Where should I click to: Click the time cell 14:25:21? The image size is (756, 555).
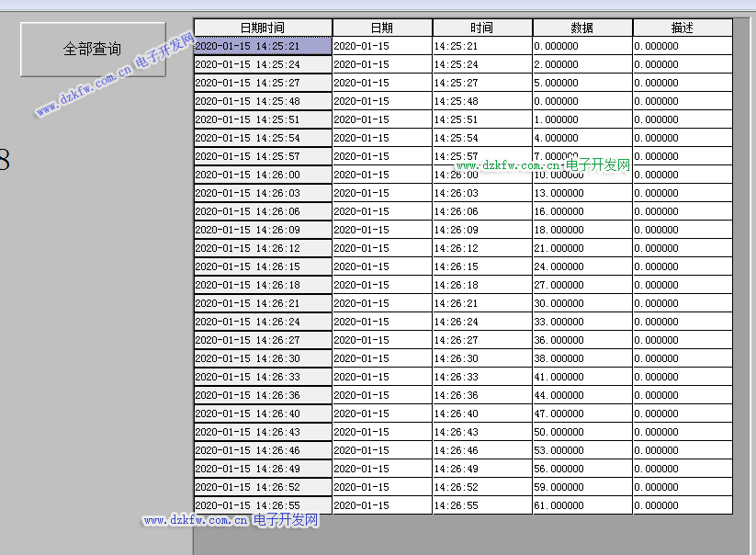[482, 46]
